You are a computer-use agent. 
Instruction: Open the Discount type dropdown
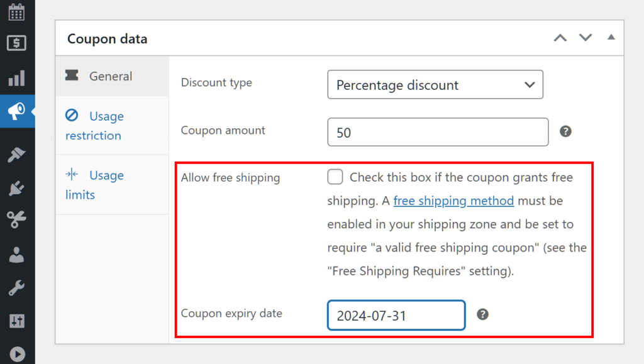click(x=435, y=85)
